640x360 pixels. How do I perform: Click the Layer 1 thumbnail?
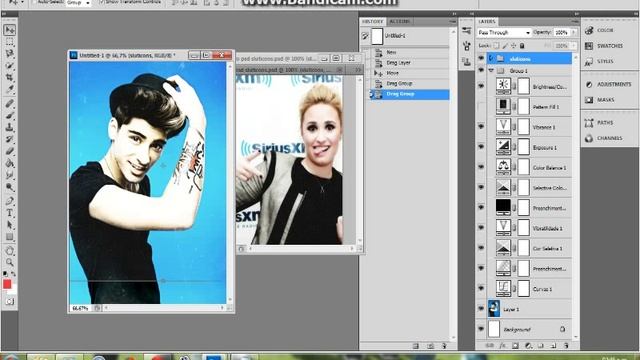tap(494, 309)
